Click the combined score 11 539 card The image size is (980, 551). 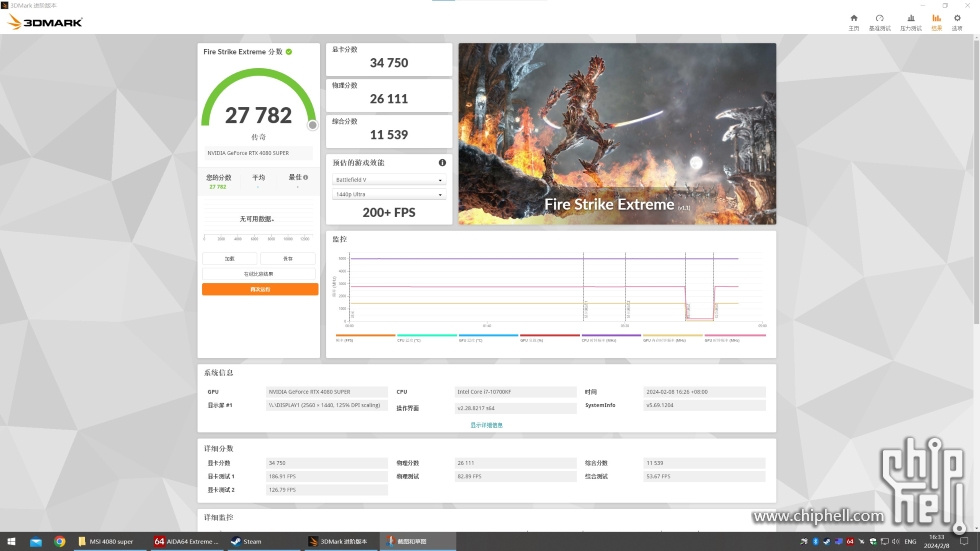[x=389, y=131]
